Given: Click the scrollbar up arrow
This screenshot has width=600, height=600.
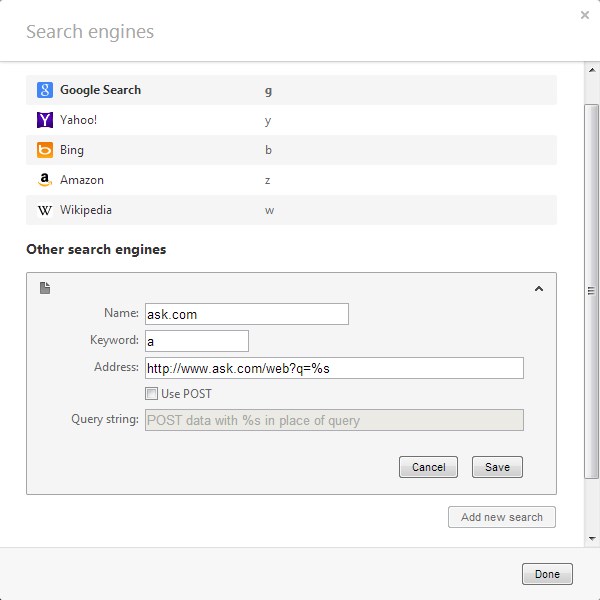Looking at the screenshot, I should (592, 70).
